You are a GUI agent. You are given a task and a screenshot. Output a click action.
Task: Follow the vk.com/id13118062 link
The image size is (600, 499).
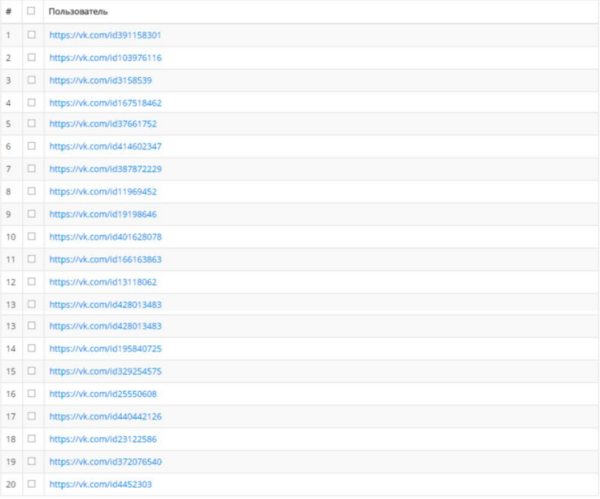pos(103,282)
